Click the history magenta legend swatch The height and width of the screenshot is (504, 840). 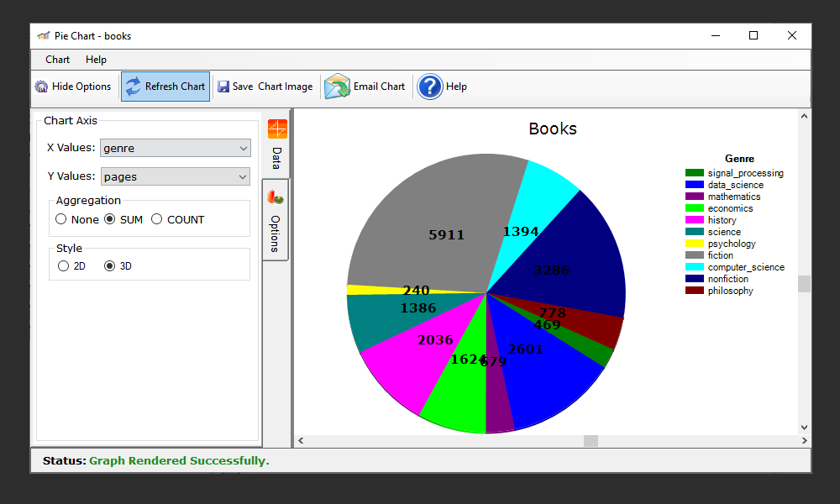695,220
